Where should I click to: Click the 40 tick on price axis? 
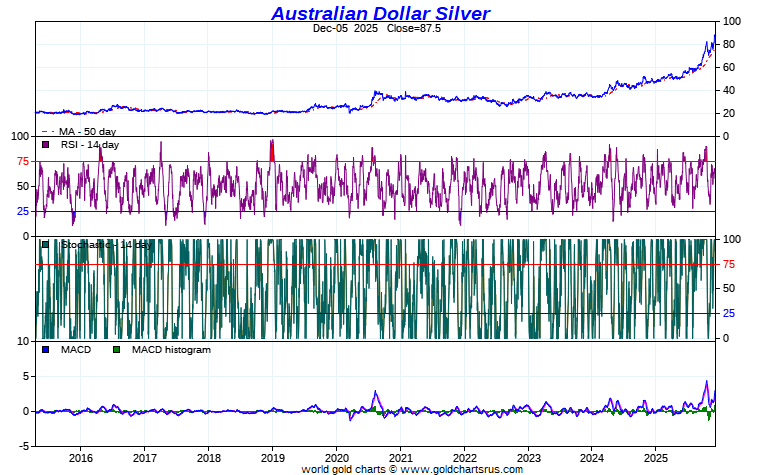point(729,90)
